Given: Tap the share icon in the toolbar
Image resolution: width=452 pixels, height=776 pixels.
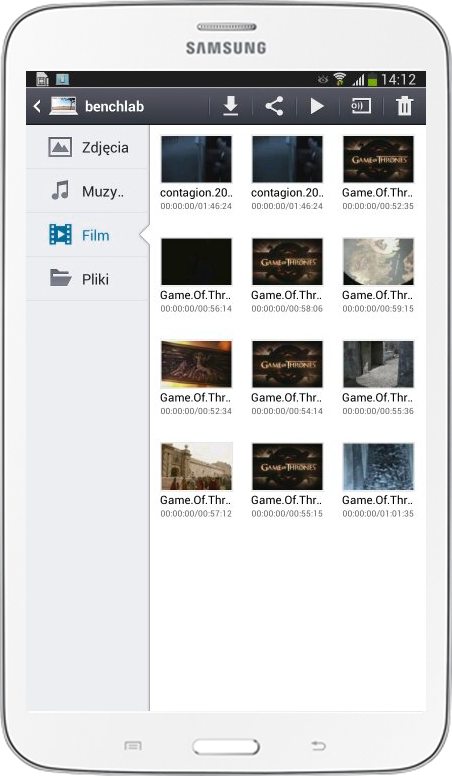Looking at the screenshot, I should click(274, 106).
